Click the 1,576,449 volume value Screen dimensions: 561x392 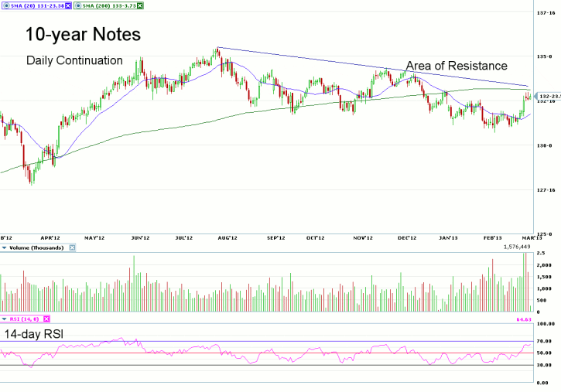coord(515,247)
